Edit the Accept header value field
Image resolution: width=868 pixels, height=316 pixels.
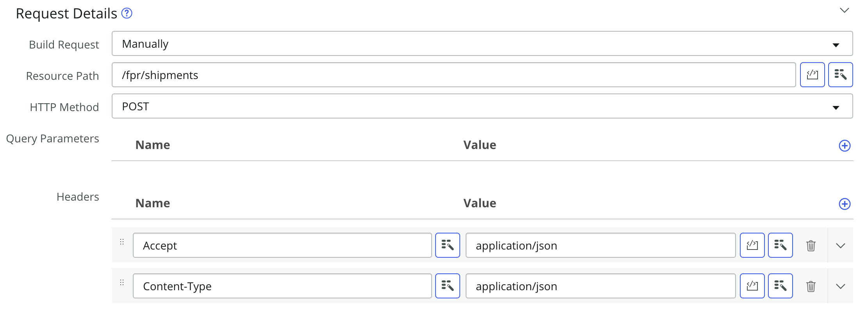pos(600,245)
